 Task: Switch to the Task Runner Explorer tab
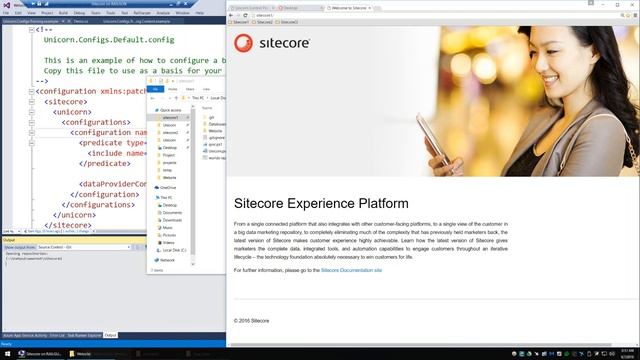pos(84,336)
